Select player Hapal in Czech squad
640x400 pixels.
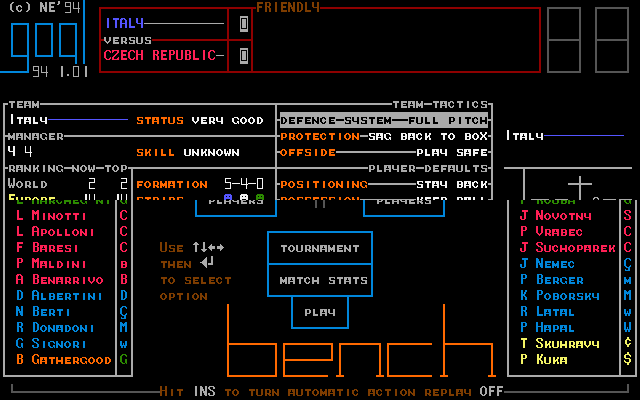pos(548,327)
